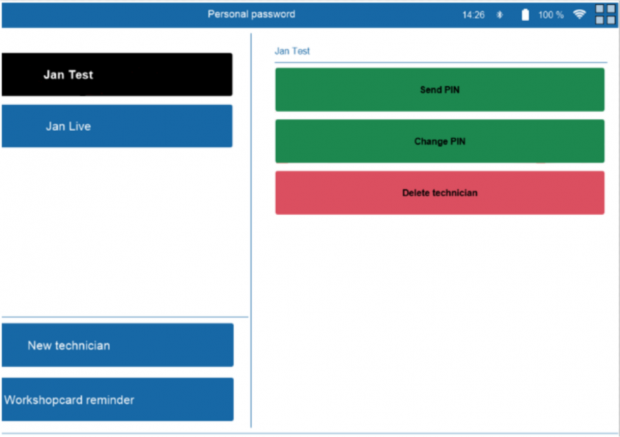620x437 pixels.
Task: Select technician Jan Live from list
Action: [116, 126]
